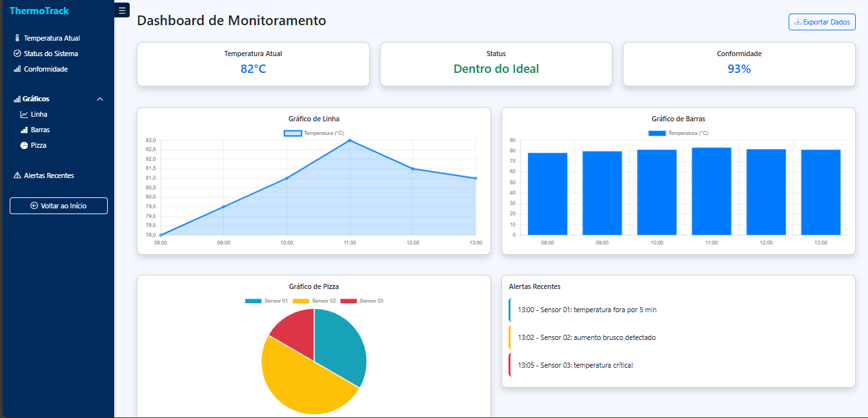Click the ThermoTrack logo title
The height and width of the screenshot is (418, 868).
[39, 11]
